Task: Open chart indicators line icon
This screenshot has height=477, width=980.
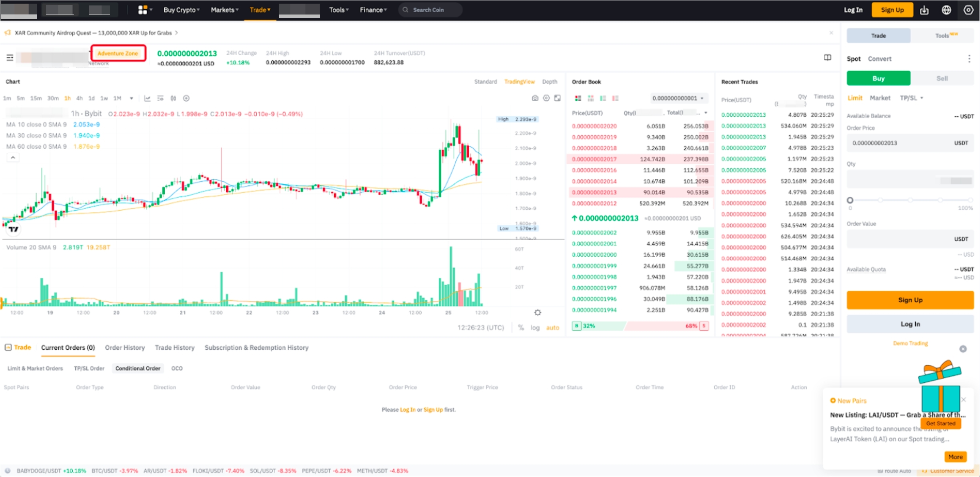Action: coord(147,98)
